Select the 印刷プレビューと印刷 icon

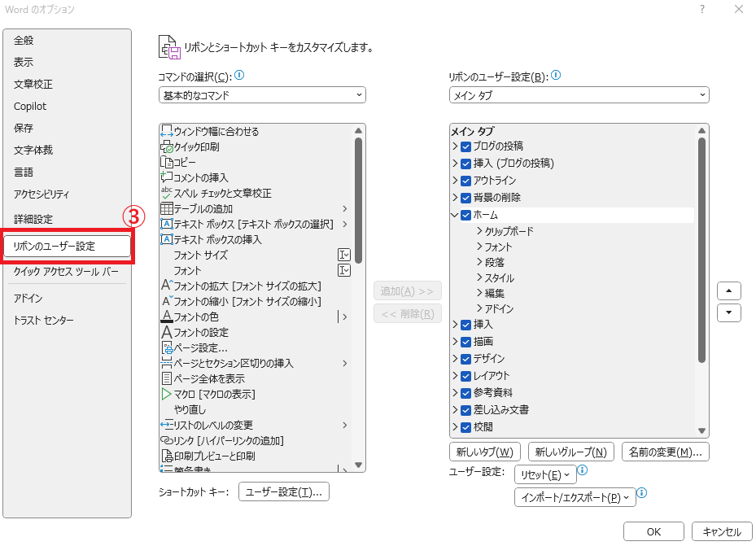click(x=166, y=456)
